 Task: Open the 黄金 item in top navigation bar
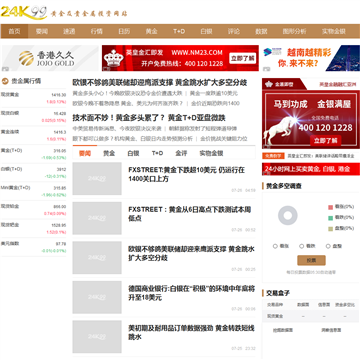coord(151,31)
